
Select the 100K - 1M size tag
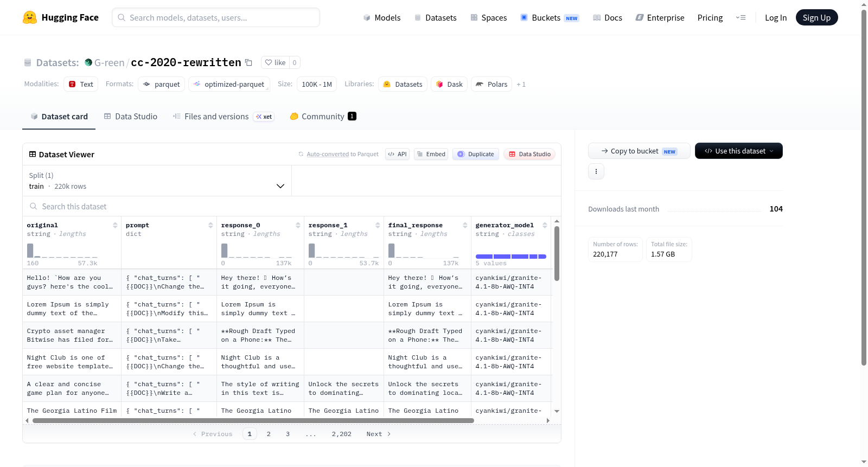click(x=317, y=84)
